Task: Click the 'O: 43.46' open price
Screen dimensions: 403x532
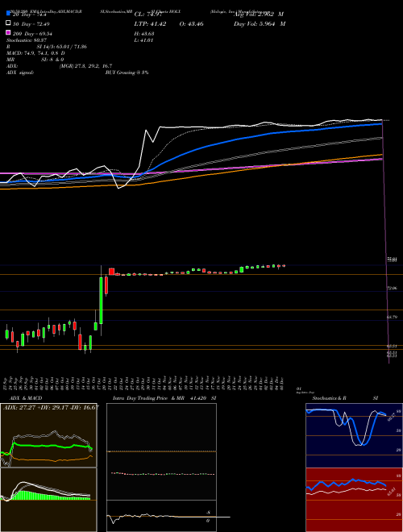Action: 191,24
